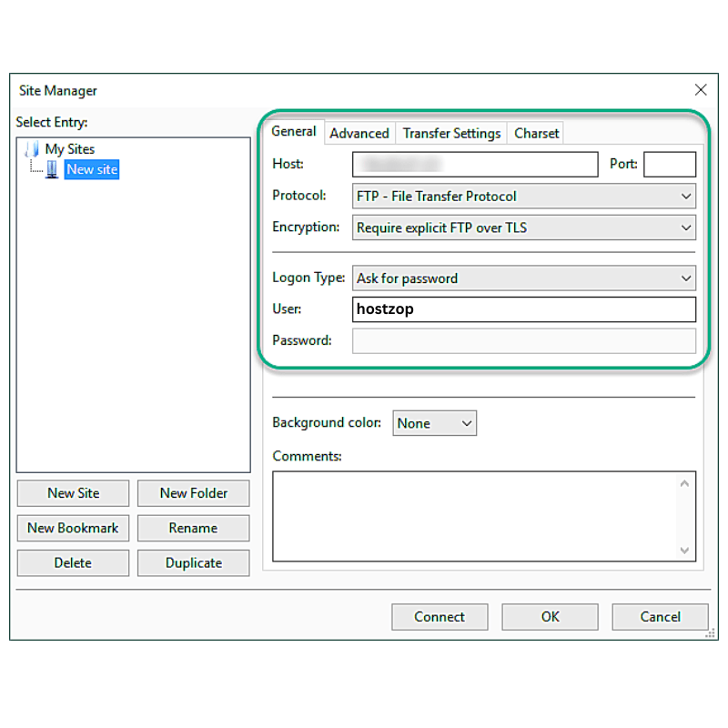
Task: Click the Connect button
Action: click(x=440, y=616)
